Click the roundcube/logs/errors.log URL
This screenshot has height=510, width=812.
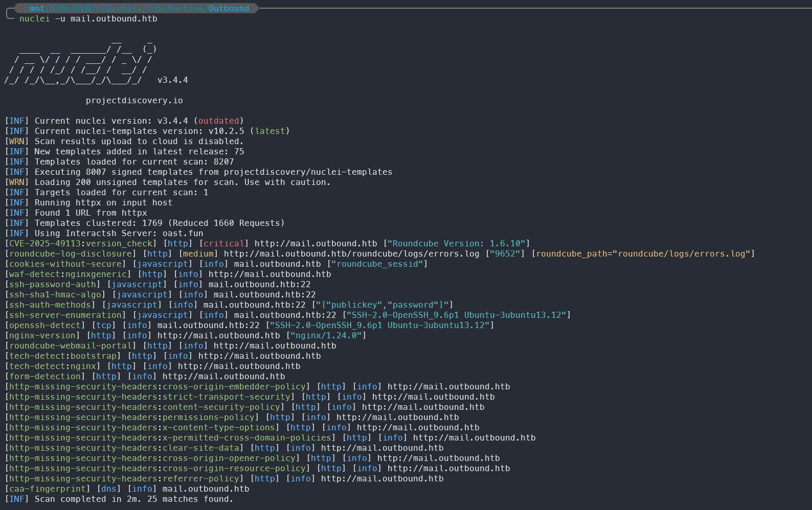[x=352, y=254]
